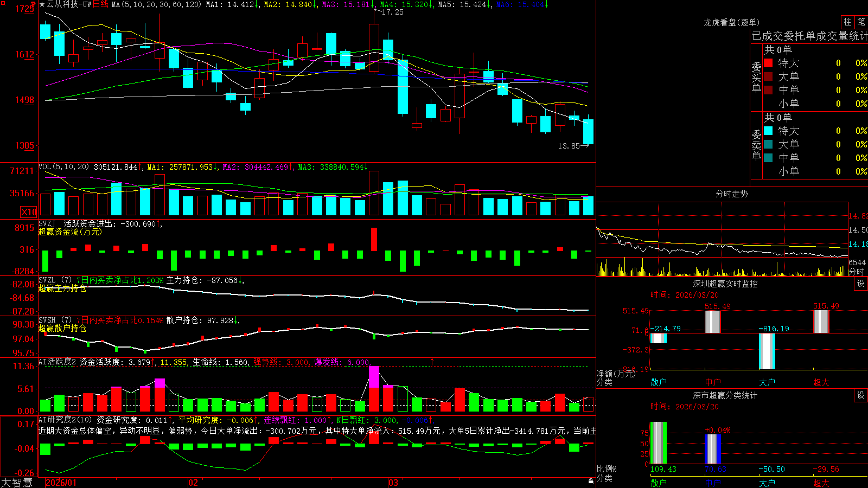The width and height of the screenshot is (868, 488).
Task: Select 中户 in 深圳超赢实时监控 chart
Action: coord(713,382)
